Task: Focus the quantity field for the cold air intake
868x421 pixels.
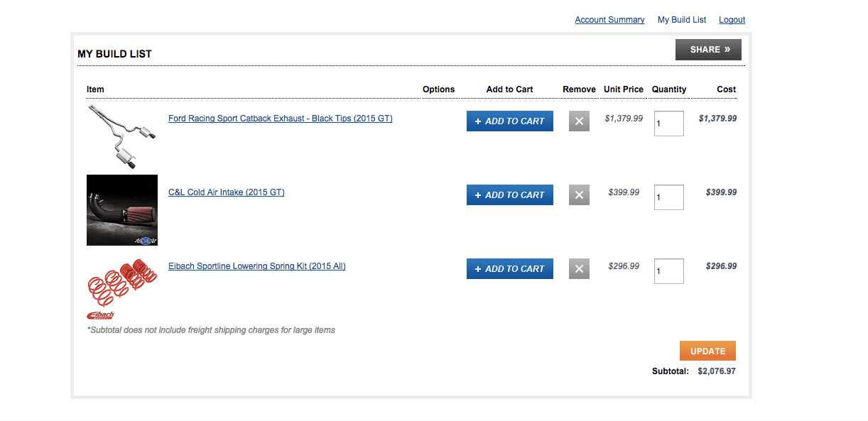Action: [669, 197]
